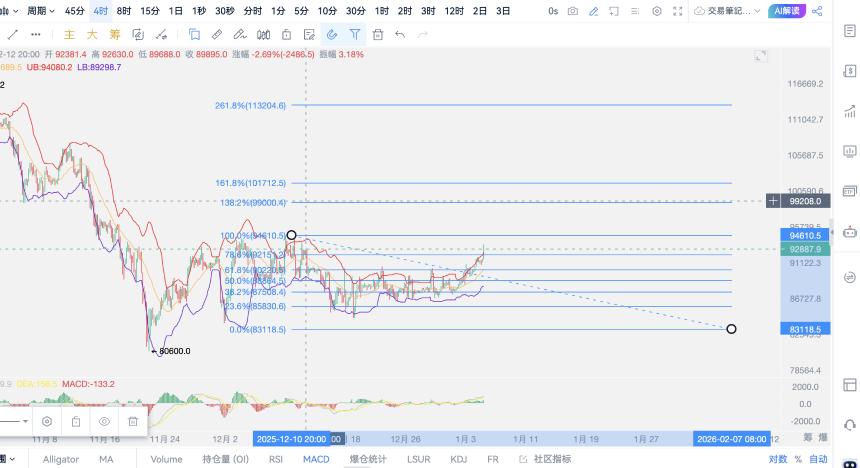Delete all drawings with trash icon
860x468 pixels.
click(378, 35)
